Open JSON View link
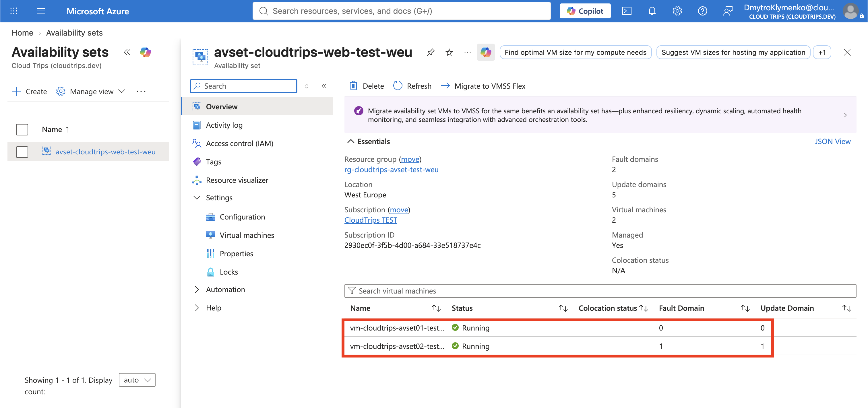The image size is (868, 408). 832,141
